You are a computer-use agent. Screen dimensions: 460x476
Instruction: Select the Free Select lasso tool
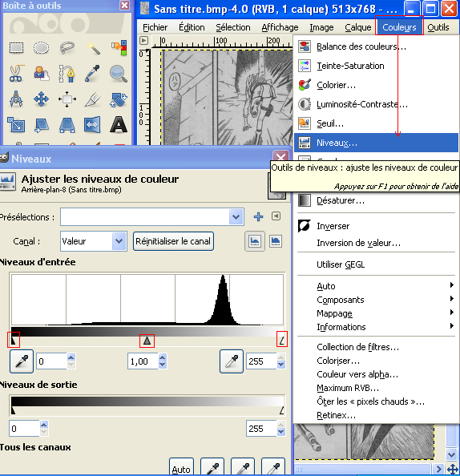pos(67,47)
